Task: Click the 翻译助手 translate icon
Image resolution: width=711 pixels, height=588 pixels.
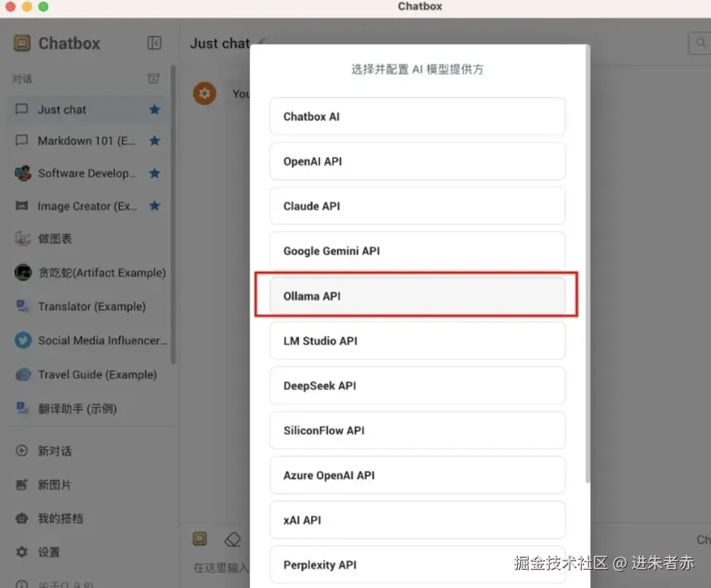Action: [x=22, y=408]
